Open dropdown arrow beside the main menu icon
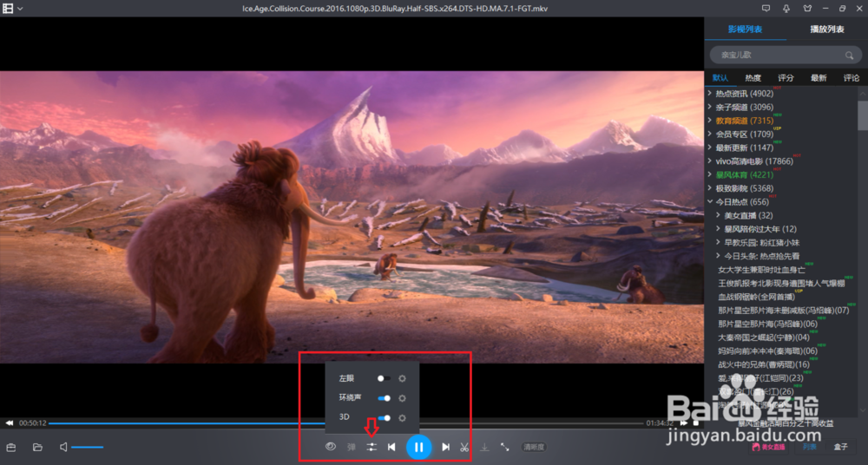Screen dimensions: 868x465 point(21,9)
